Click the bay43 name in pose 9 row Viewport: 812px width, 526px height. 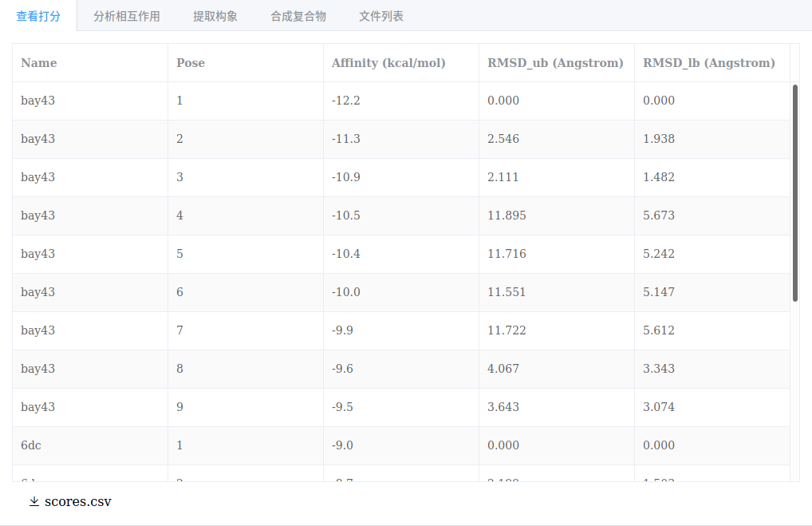tap(37, 407)
